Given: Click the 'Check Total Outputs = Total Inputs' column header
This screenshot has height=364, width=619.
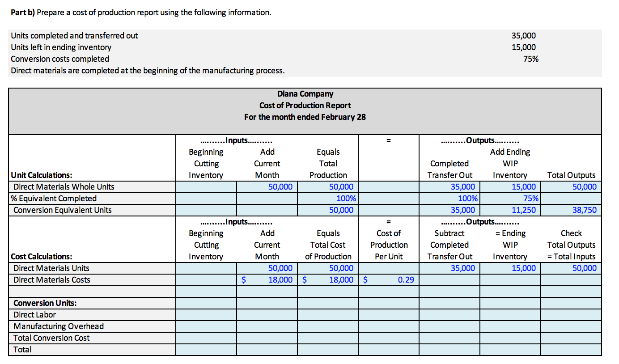Looking at the screenshot, I should [x=571, y=245].
